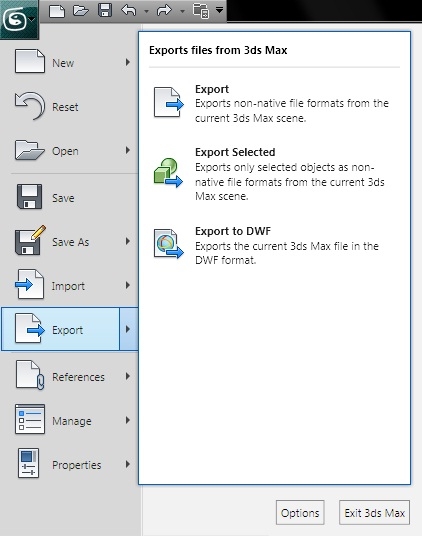This screenshot has width=422, height=536.
Task: Expand the Save As submenu arrow
Action: (x=128, y=241)
